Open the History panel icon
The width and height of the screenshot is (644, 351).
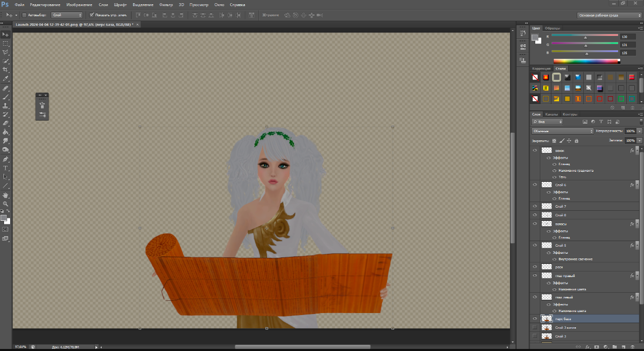[x=523, y=34]
